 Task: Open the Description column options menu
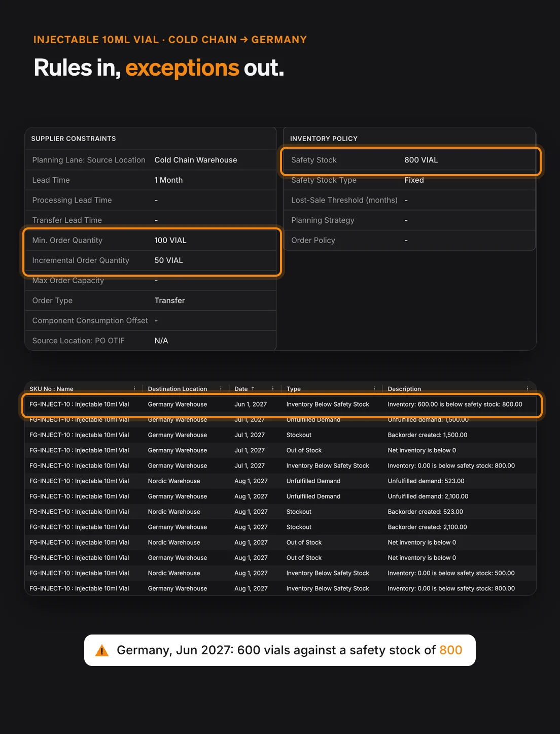coord(528,389)
